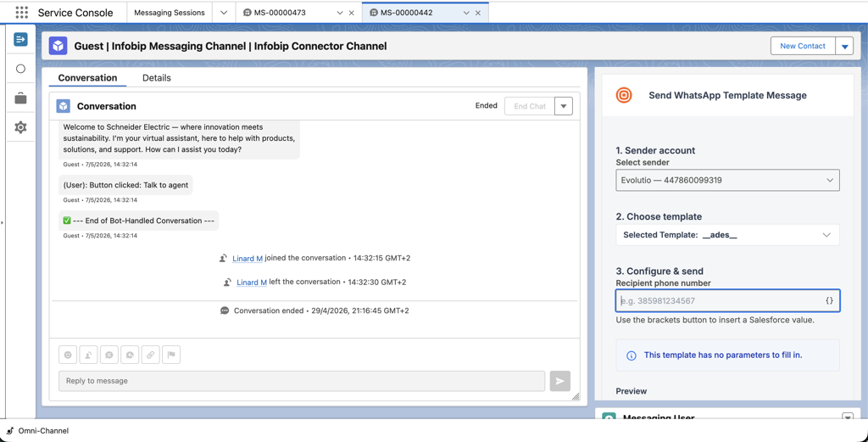Viewport: 868px width, 442px height.
Task: Select the Messaging Sessions navigation tab
Action: [170, 13]
